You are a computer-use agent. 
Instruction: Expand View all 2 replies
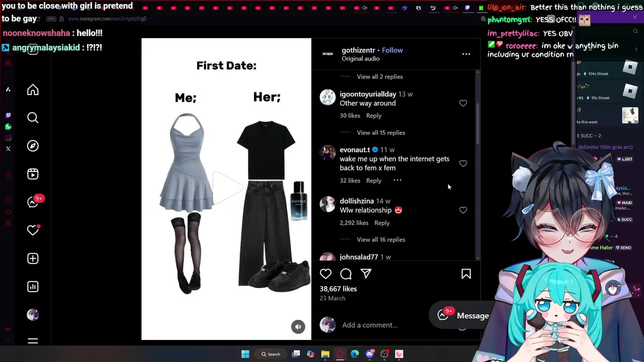379,76
